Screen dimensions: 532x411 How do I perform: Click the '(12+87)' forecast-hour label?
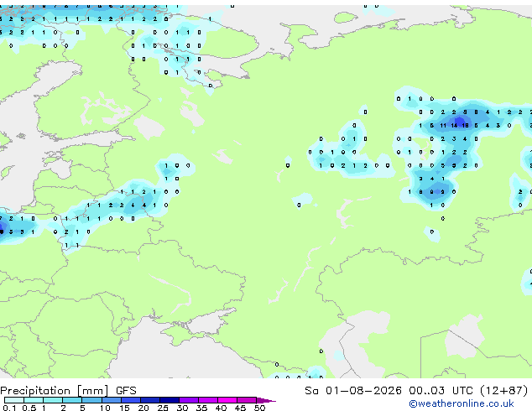click(x=504, y=391)
